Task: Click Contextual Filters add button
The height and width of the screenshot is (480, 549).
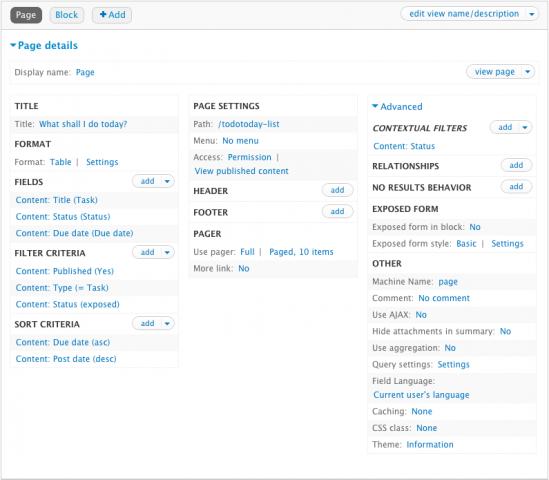Action: click(x=505, y=127)
